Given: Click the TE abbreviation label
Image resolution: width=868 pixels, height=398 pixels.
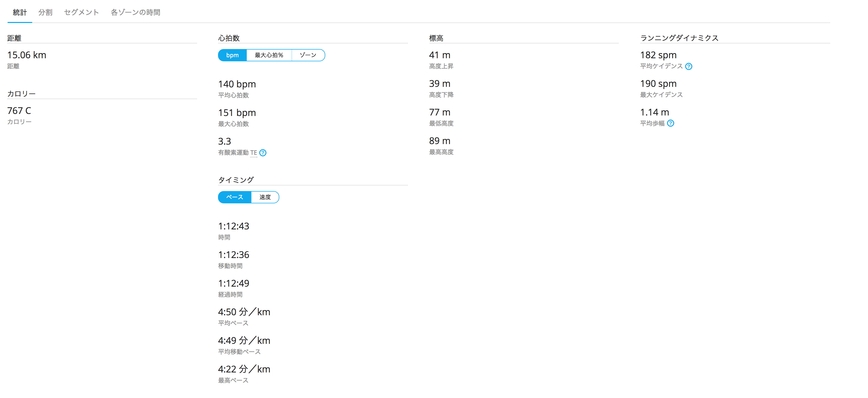Looking at the screenshot, I should click(x=254, y=153).
